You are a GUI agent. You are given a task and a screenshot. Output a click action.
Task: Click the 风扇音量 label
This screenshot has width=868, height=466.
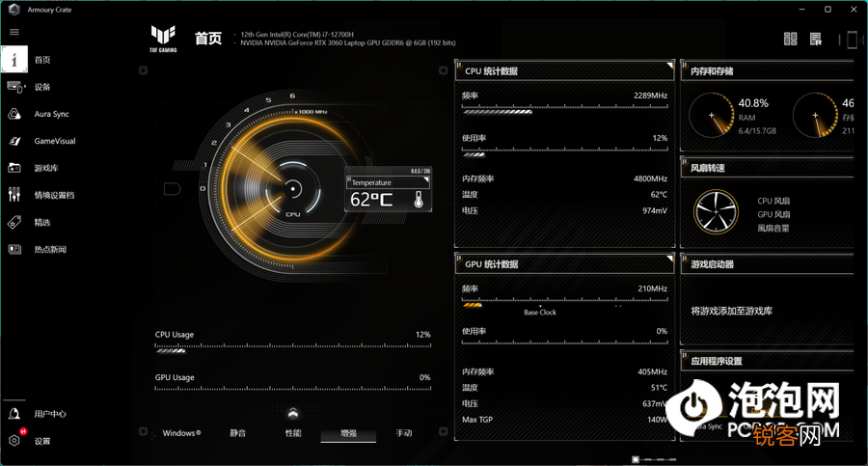coord(773,229)
